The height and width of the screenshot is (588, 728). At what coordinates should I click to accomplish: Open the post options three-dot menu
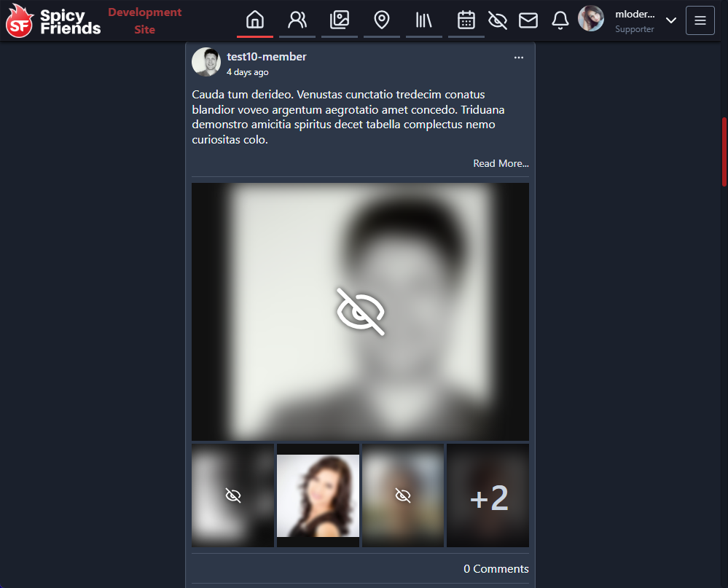(519, 58)
